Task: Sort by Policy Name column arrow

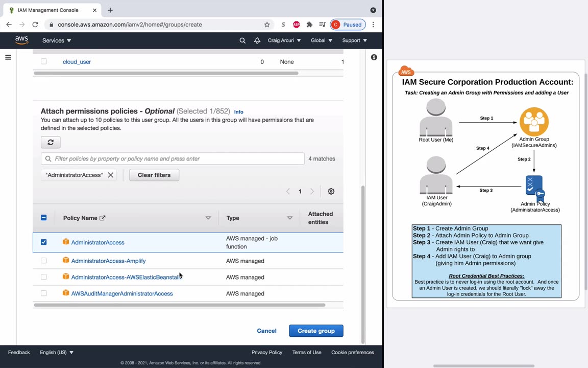Action: pos(208,218)
